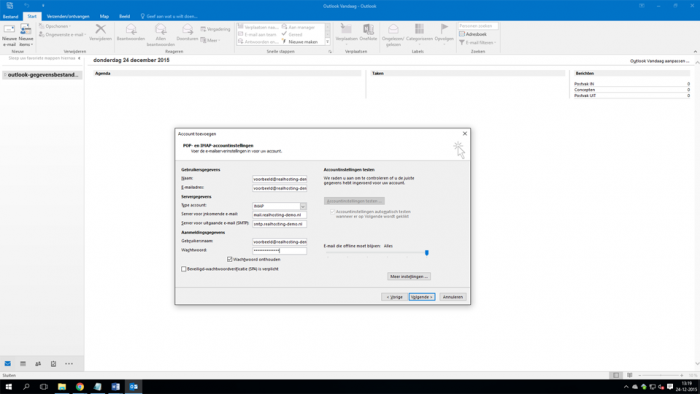The image size is (700, 394).
Task: Toggle Accountinstellingen automatisch testen checkbox
Action: 332,212
